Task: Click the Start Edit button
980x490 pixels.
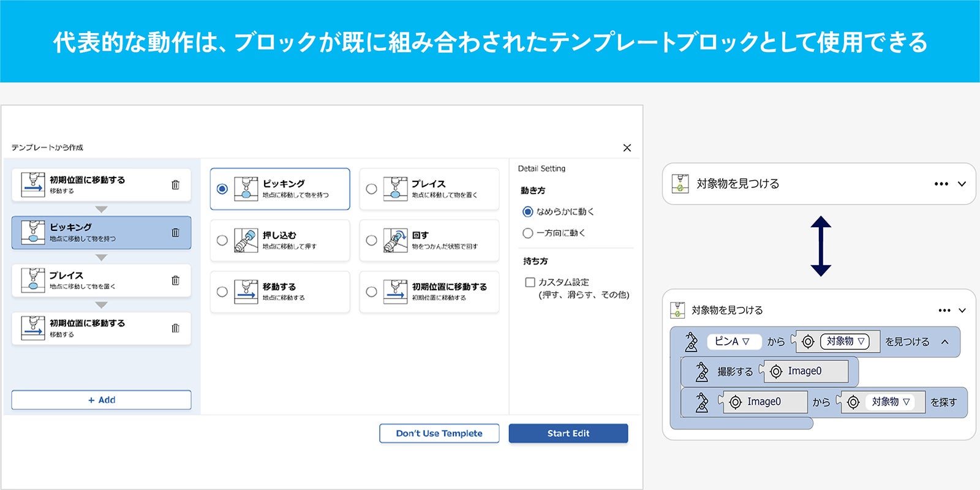Action: 568,434
